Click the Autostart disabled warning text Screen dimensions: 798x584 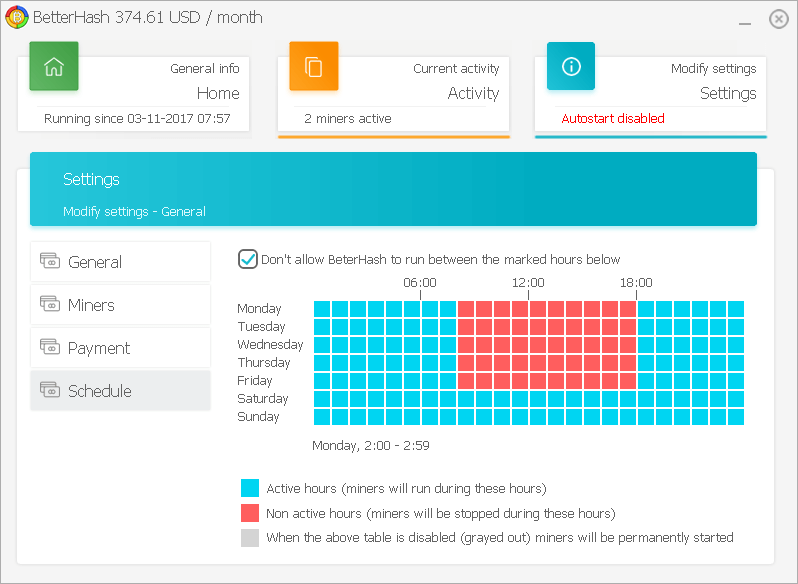[612, 118]
